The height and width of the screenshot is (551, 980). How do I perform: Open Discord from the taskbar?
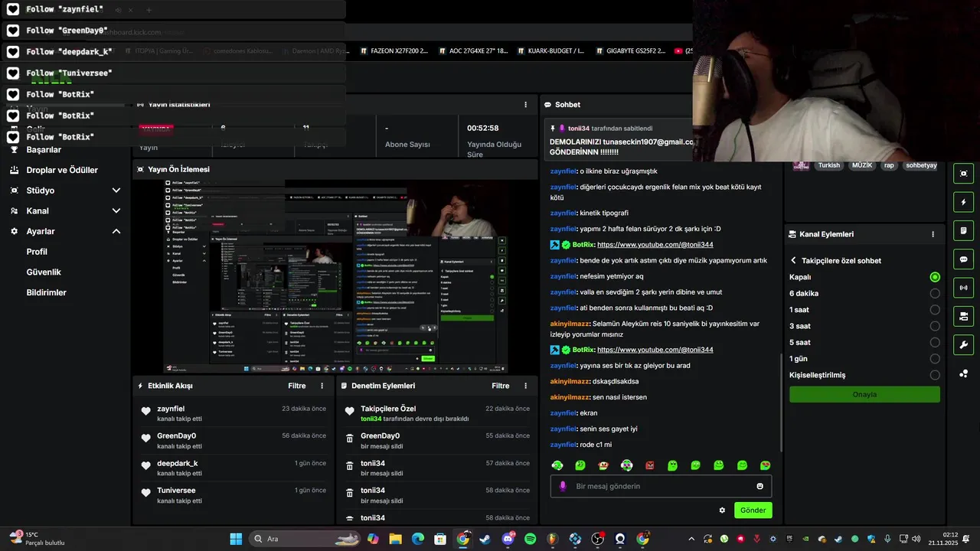[x=508, y=539]
